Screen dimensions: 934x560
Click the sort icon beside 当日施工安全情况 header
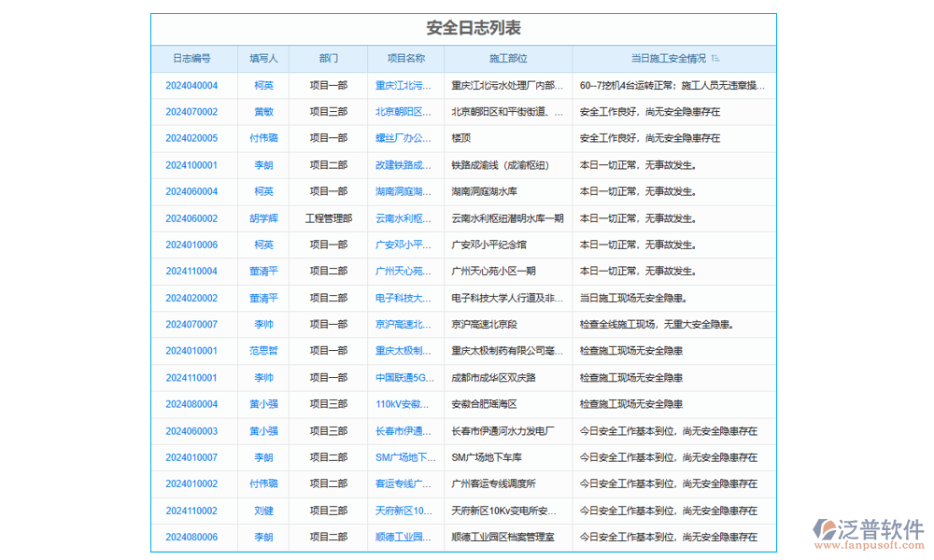(715, 58)
